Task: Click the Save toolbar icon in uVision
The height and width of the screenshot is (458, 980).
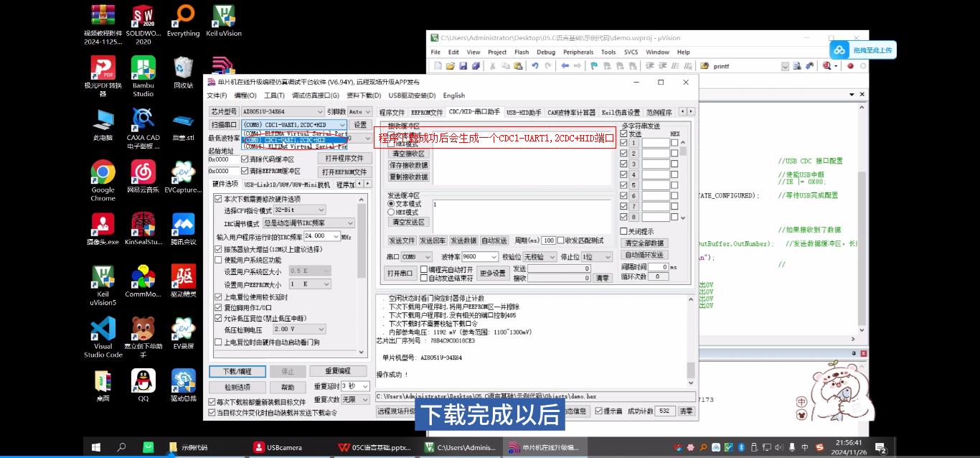Action: pyautogui.click(x=462, y=65)
